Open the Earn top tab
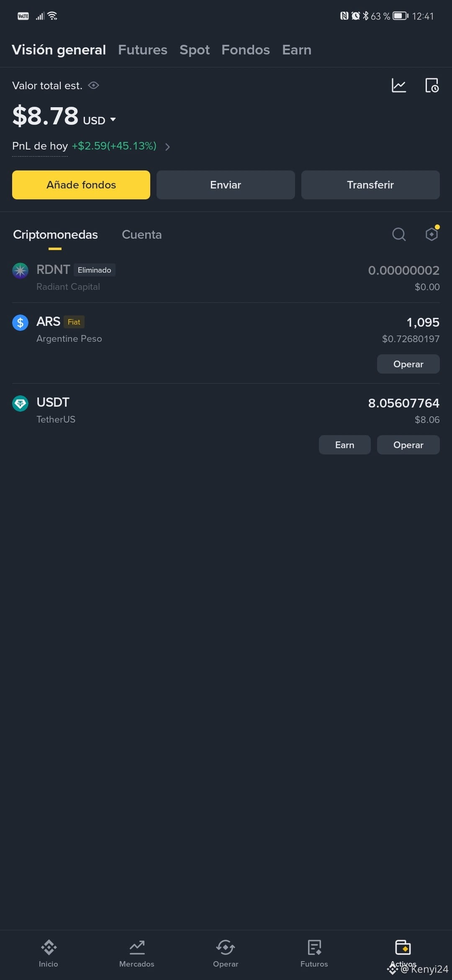The width and height of the screenshot is (452, 980). (297, 50)
